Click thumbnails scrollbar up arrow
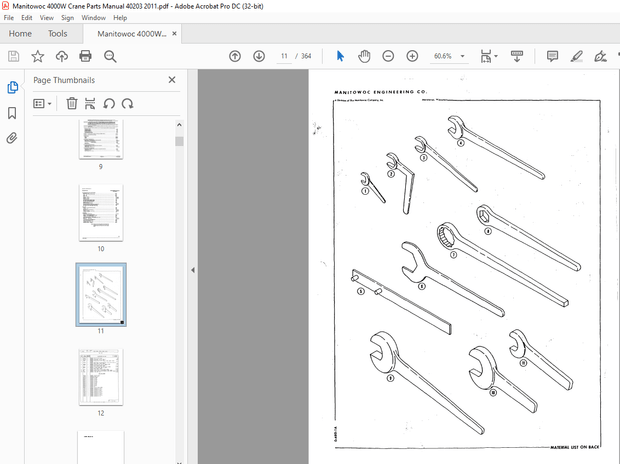This screenshot has width=620, height=464. 179,125
